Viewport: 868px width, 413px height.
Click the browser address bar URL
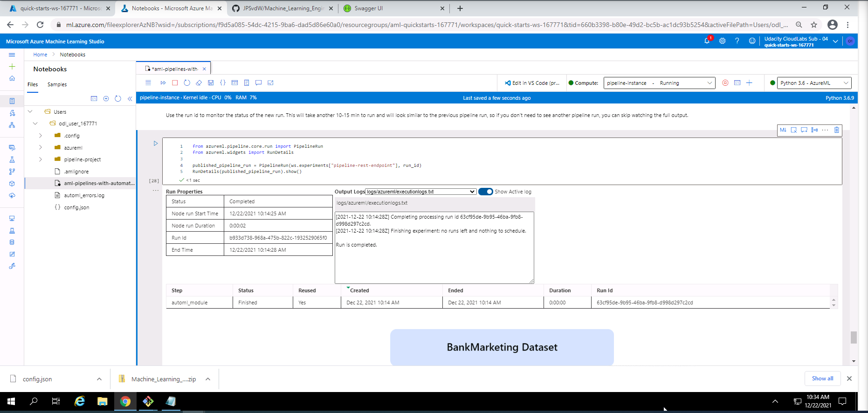(x=427, y=25)
